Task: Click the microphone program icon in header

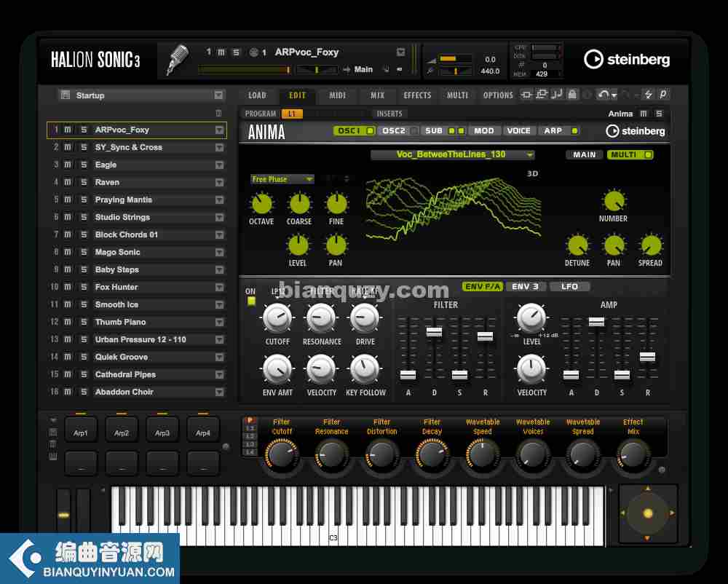Action: 178,59
